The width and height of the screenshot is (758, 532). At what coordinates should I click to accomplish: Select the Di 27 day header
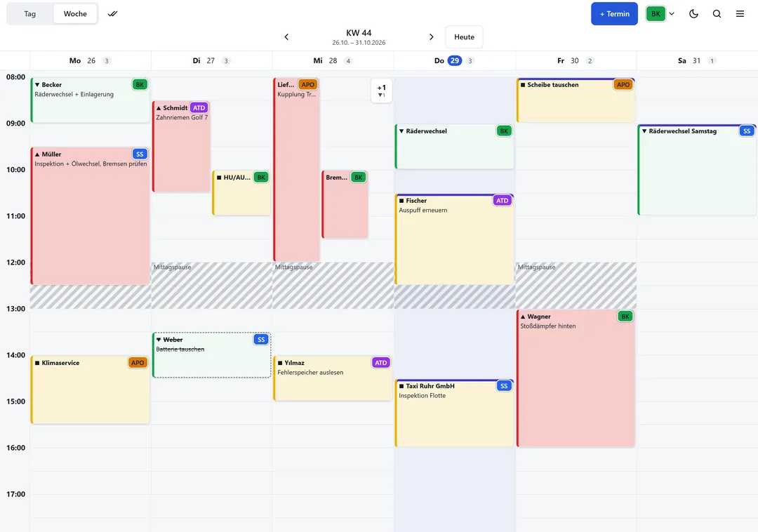coord(212,60)
